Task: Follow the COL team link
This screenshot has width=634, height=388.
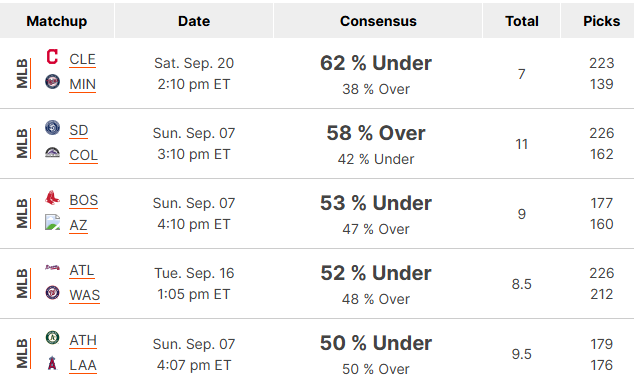Action: tap(83, 156)
